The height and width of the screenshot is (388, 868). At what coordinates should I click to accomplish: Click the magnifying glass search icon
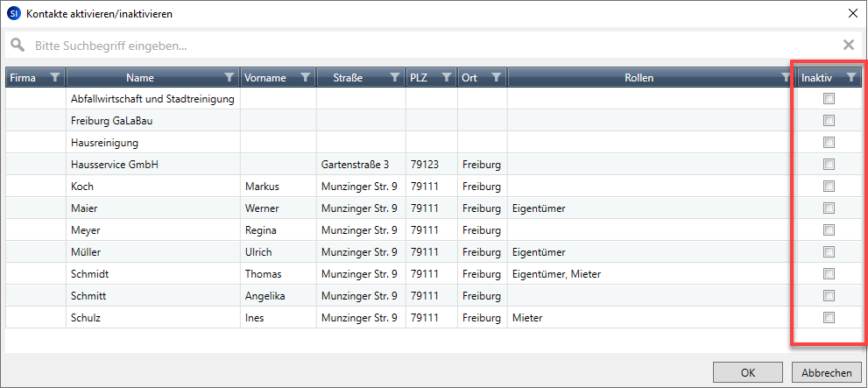pyautogui.click(x=18, y=45)
